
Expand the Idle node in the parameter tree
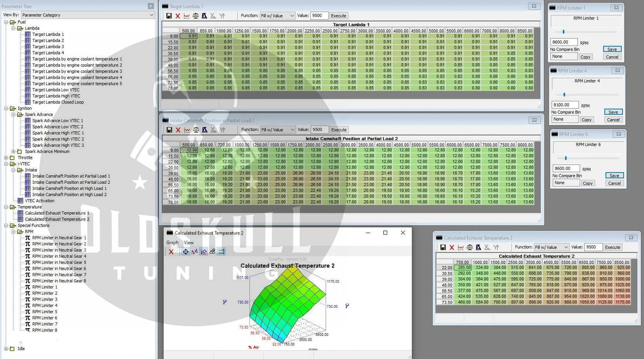(x=6, y=349)
